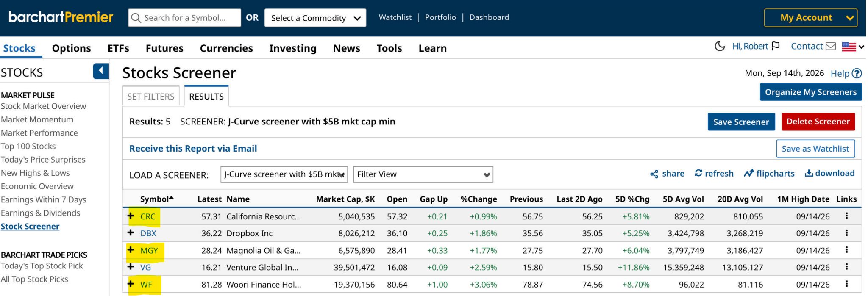868x296 pixels.
Task: Click the Delete Screener button
Action: point(818,122)
